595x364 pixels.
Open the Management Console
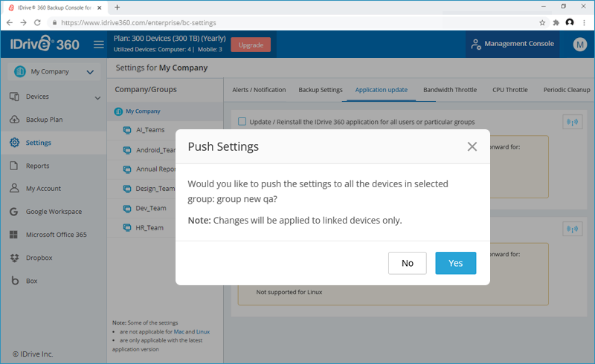[512, 44]
